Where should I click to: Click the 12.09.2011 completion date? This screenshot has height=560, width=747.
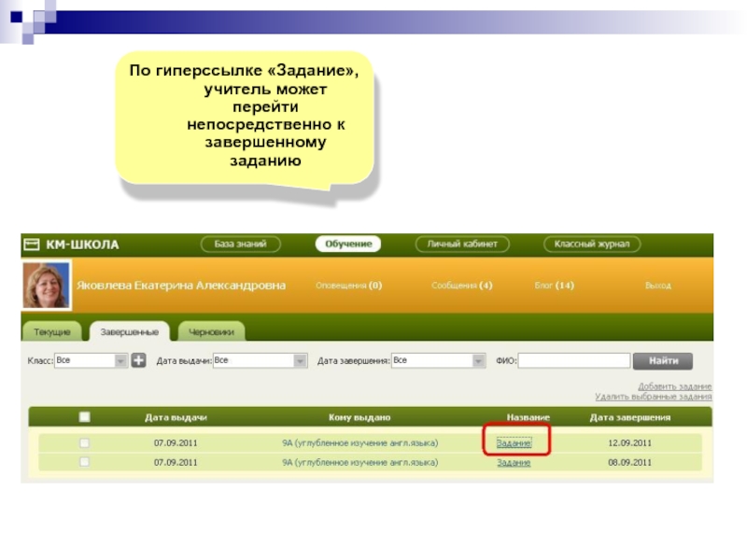[629, 442]
